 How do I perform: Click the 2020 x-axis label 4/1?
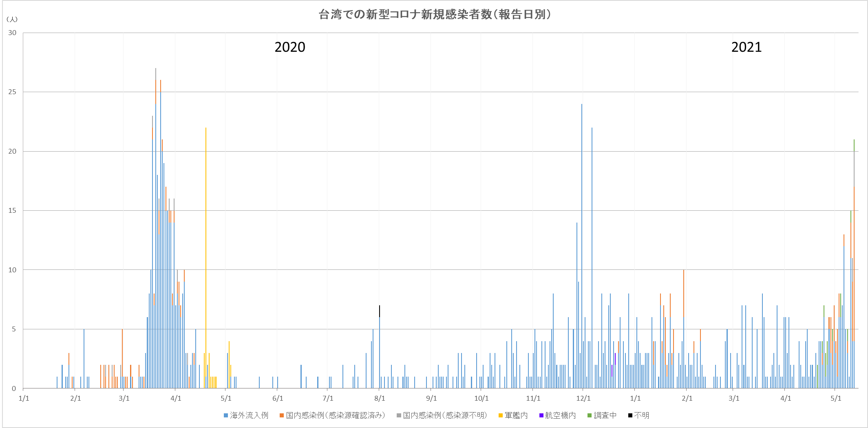pos(176,398)
